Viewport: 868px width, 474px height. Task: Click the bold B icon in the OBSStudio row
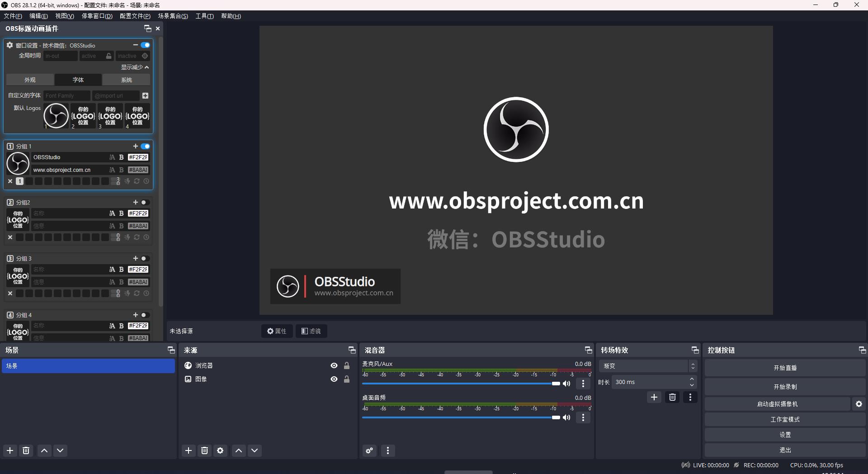click(x=121, y=157)
